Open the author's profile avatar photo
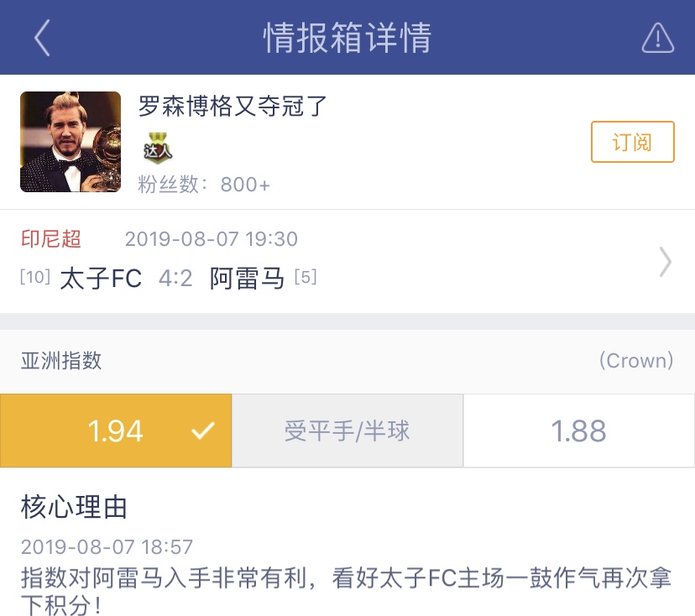Screen dimensions: 695x616 tap(71, 142)
